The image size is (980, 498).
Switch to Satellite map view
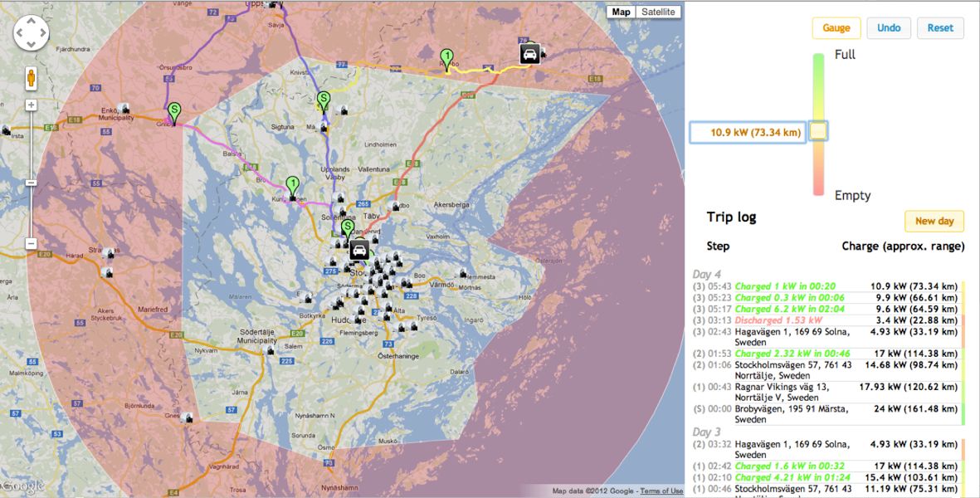(x=658, y=12)
